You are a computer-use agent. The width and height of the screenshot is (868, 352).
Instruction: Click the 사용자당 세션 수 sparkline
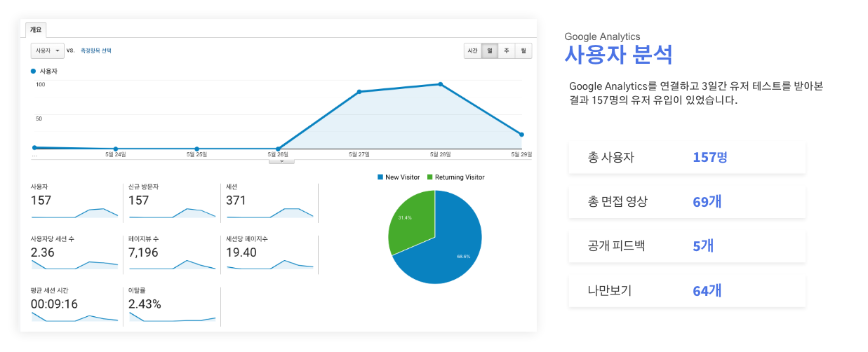74,264
